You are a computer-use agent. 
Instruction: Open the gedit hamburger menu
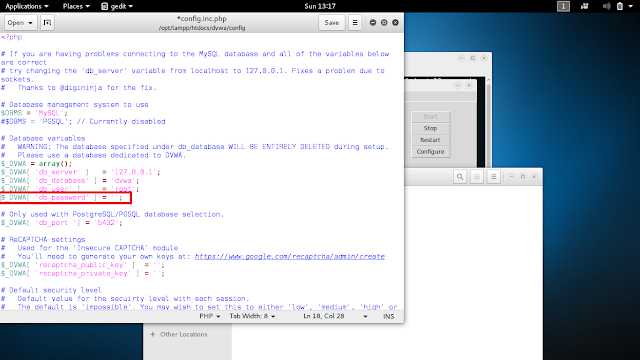pyautogui.click(x=355, y=22)
